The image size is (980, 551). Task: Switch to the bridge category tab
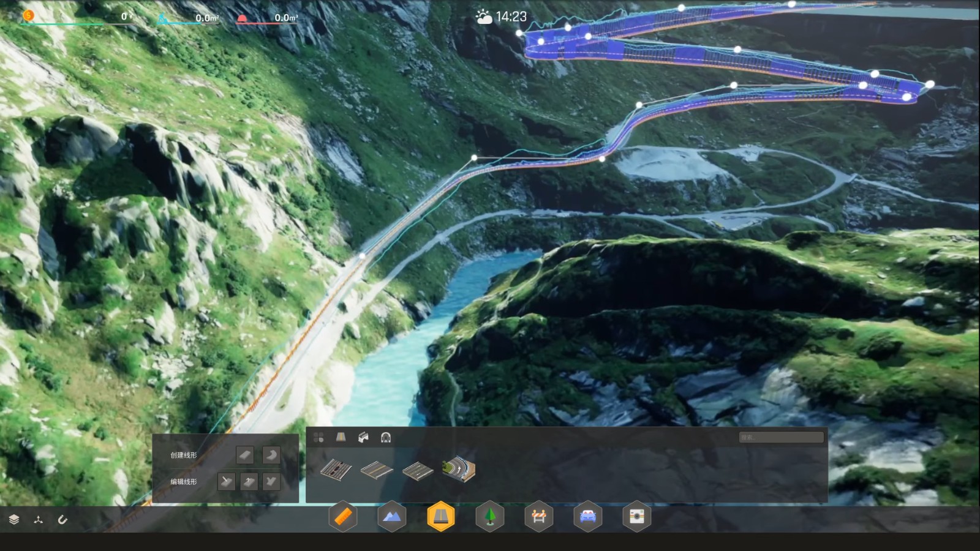coord(363,437)
